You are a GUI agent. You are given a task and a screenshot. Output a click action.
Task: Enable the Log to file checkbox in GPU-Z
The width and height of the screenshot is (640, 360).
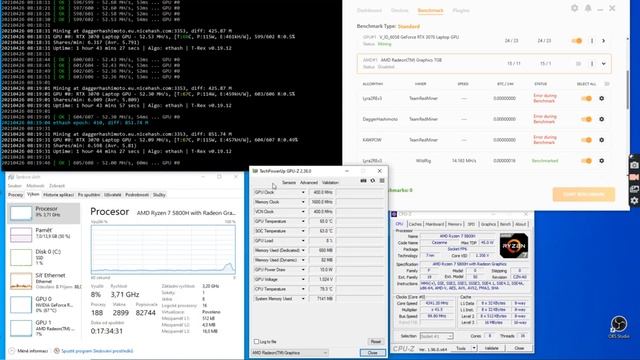tap(256, 342)
